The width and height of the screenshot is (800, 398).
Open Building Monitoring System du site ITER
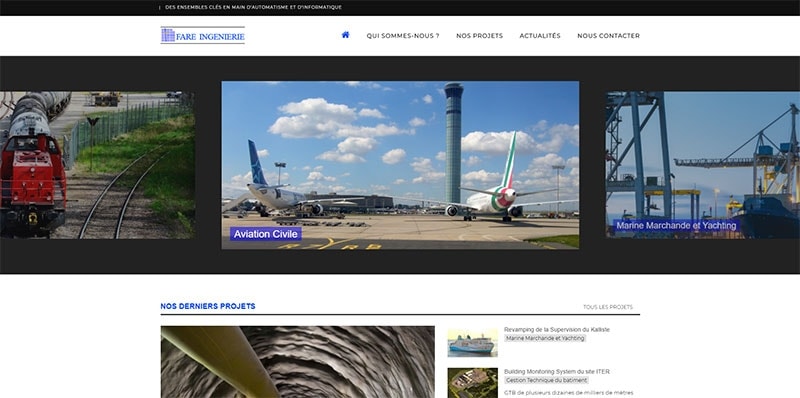[x=557, y=371]
